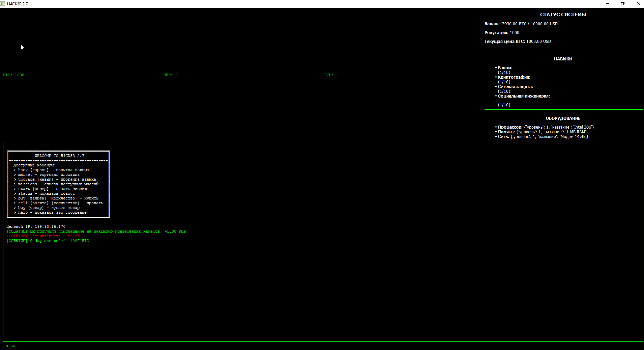Click the red 'Нет интернета! -50 BTC' event
The image size is (644, 350).
(x=44, y=236)
